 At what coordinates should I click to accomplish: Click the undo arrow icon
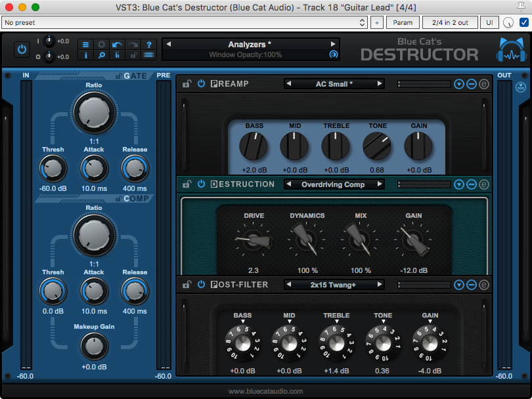(117, 45)
